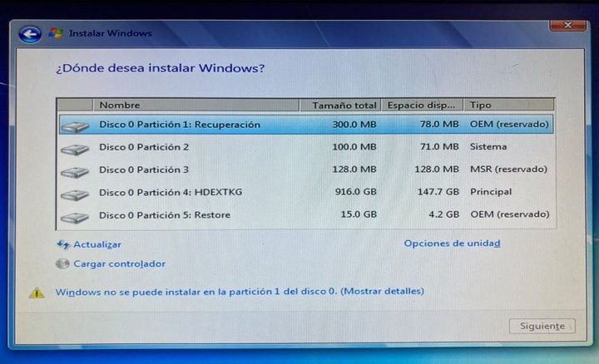
Task: Click the 916.0 GB total size cell
Action: [x=356, y=192]
